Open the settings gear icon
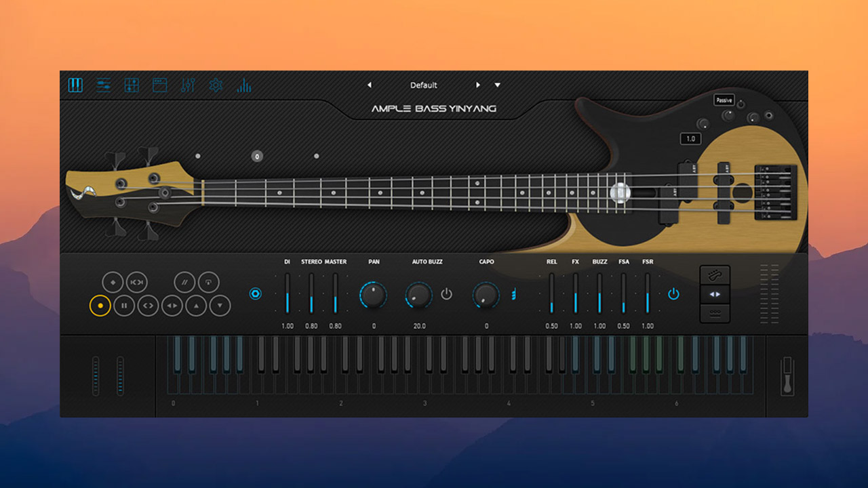 pos(215,85)
